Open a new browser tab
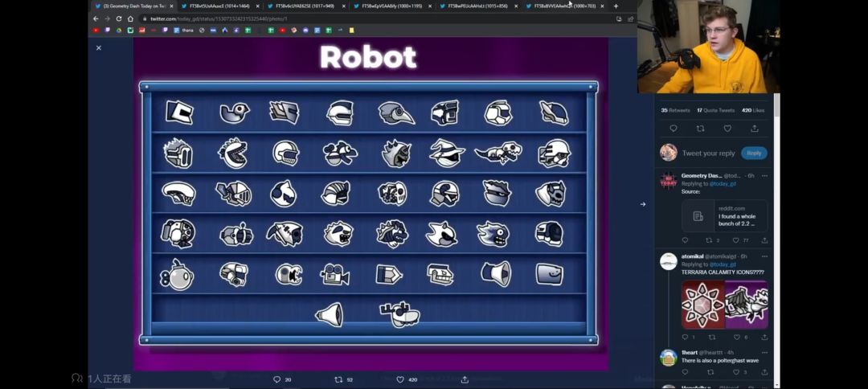868x389 pixels. (x=616, y=6)
